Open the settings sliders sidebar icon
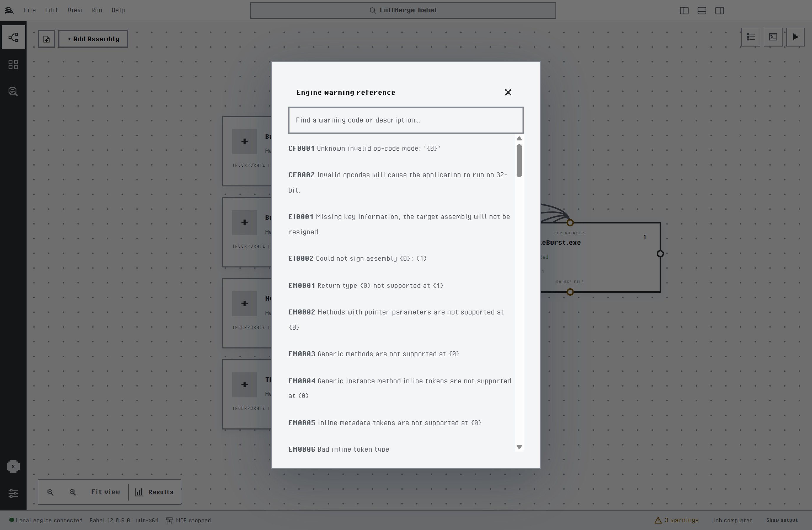Viewport: 812px width, 530px height. [x=13, y=493]
